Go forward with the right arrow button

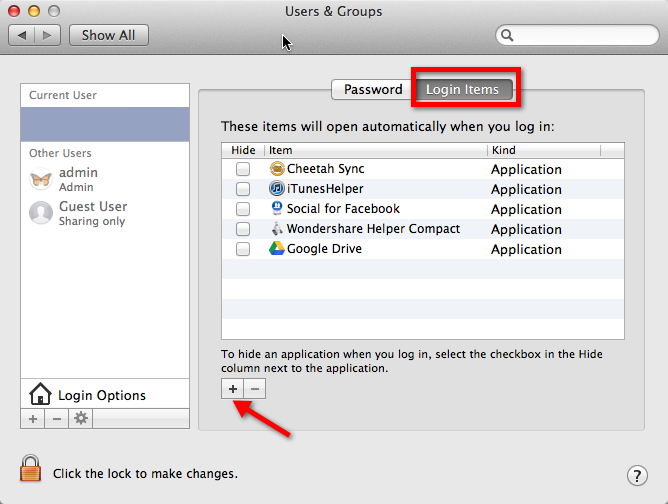[x=47, y=35]
